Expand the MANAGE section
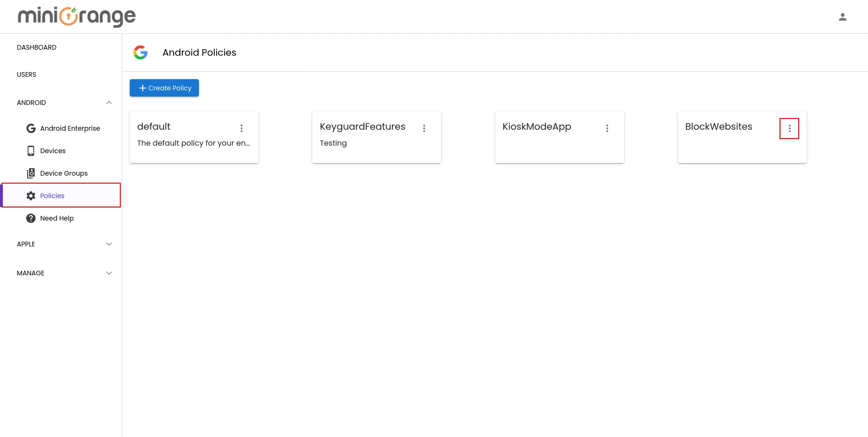 coord(109,273)
